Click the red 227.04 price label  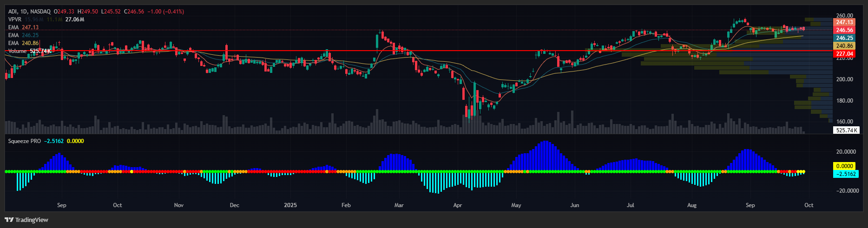(x=844, y=54)
